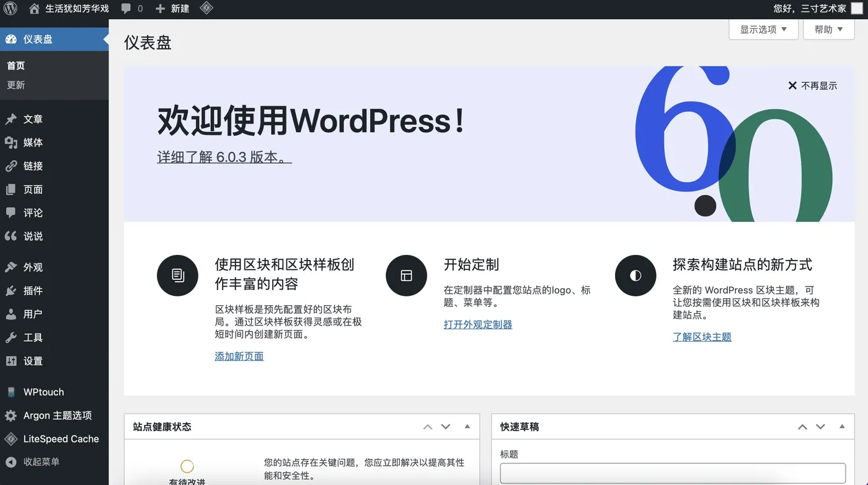Click the 说说 quote icon
Viewport: 868px width, 485px height.
click(x=11, y=236)
